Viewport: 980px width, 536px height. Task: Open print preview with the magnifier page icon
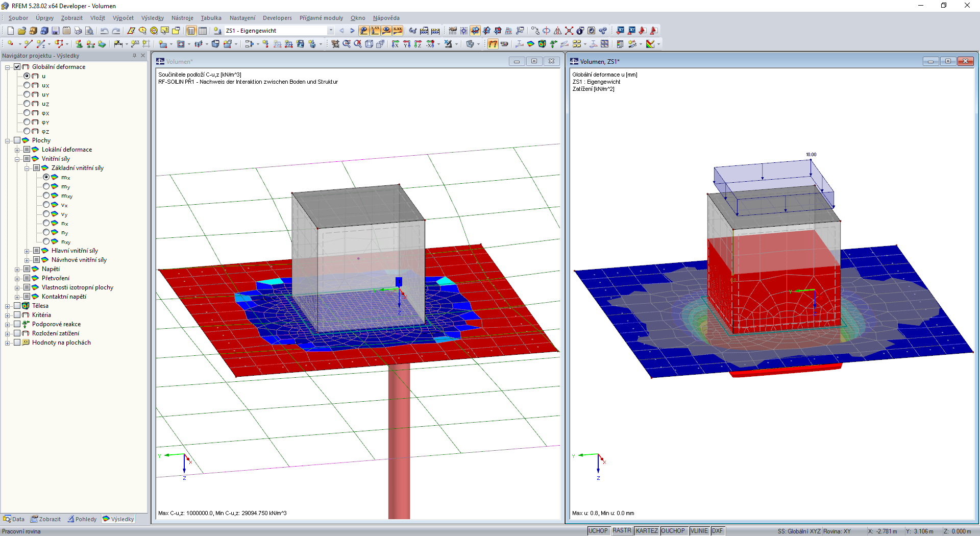coord(89,31)
